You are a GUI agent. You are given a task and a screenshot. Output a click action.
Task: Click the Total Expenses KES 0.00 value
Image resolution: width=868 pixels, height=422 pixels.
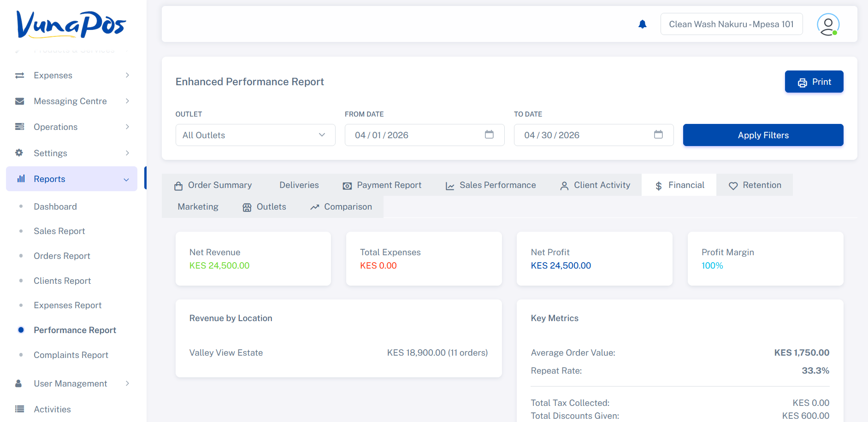click(x=378, y=265)
